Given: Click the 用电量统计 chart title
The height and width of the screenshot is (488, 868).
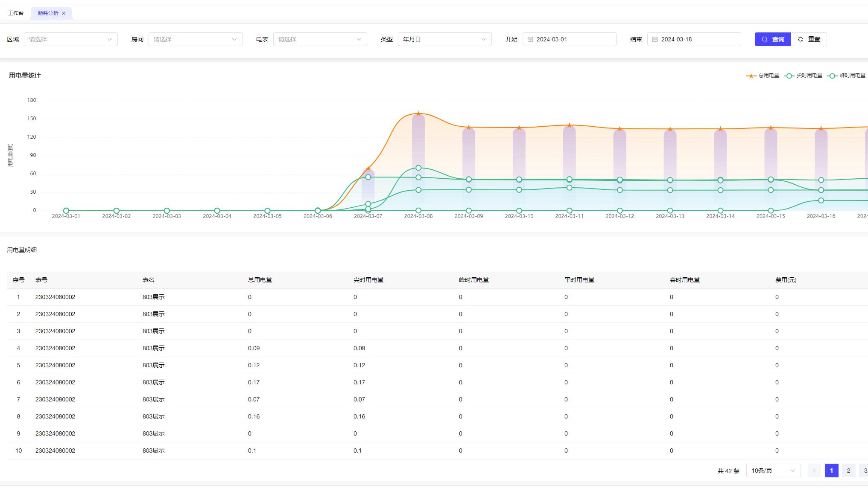Looking at the screenshot, I should pyautogui.click(x=25, y=76).
